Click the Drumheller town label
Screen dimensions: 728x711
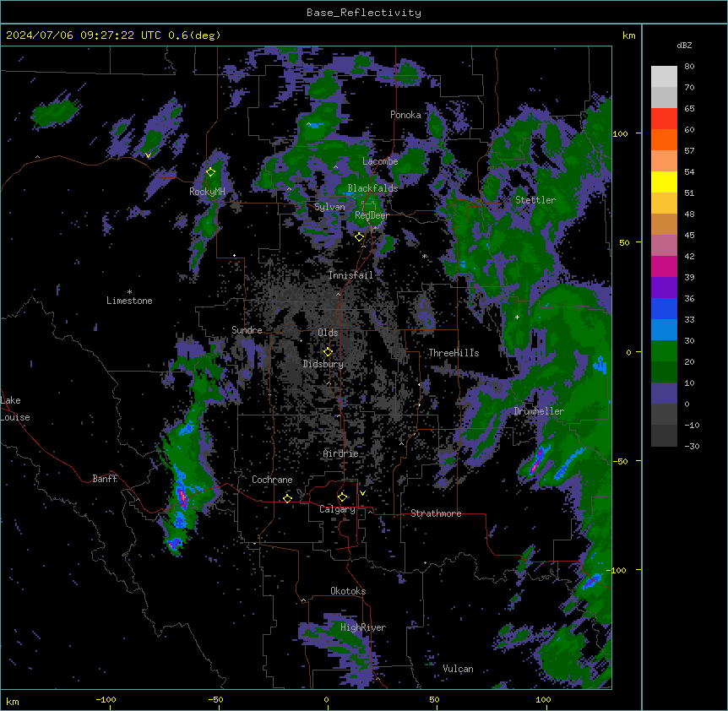(539, 411)
